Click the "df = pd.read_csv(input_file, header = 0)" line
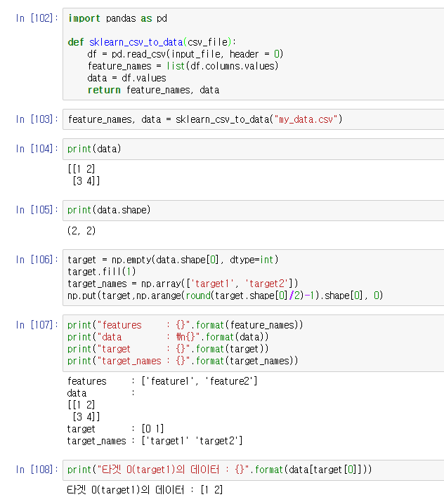This screenshot has width=444, height=504. [185, 54]
